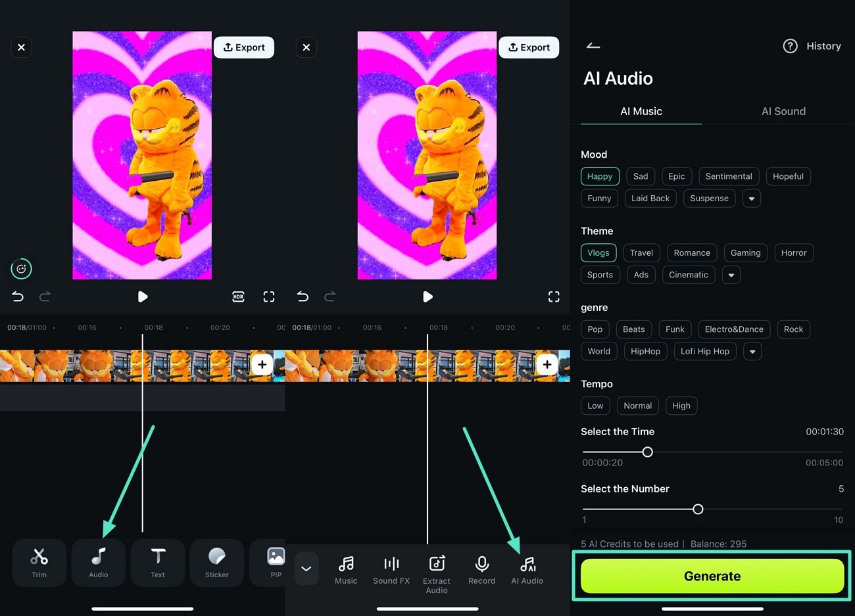Screen dimensions: 855x616
Task: Open AI Audio in audio toolbar
Action: [x=527, y=569]
